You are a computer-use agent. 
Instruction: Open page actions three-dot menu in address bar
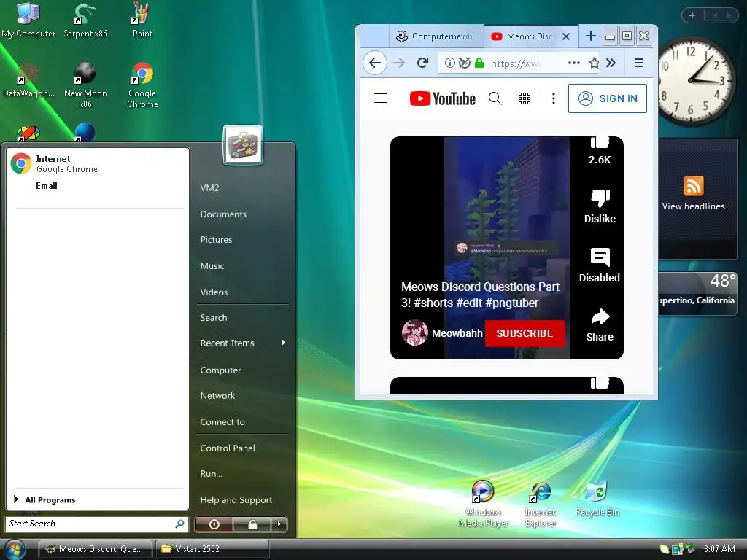(574, 63)
